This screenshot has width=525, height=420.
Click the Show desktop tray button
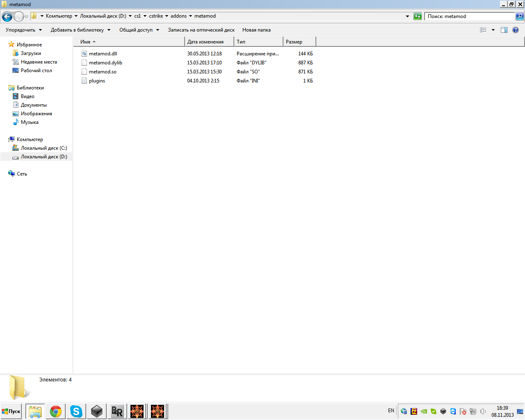coord(520,411)
